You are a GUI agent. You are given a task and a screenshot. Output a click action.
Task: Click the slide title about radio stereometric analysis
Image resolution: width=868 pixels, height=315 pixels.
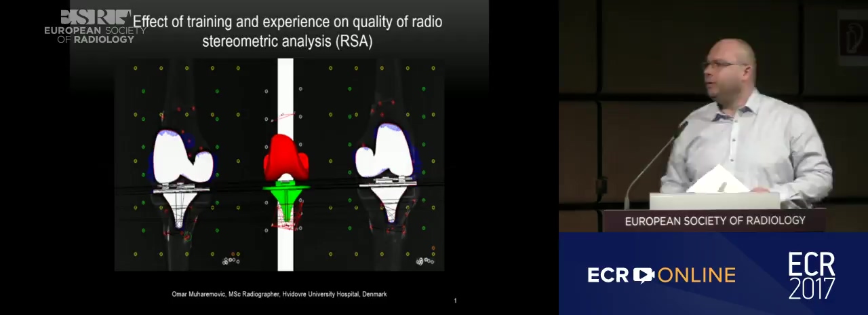[x=288, y=31]
